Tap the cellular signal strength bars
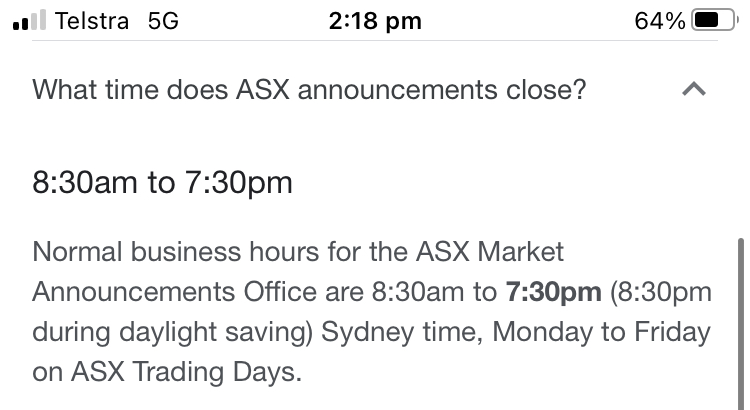The image size is (750, 410). tap(30, 20)
